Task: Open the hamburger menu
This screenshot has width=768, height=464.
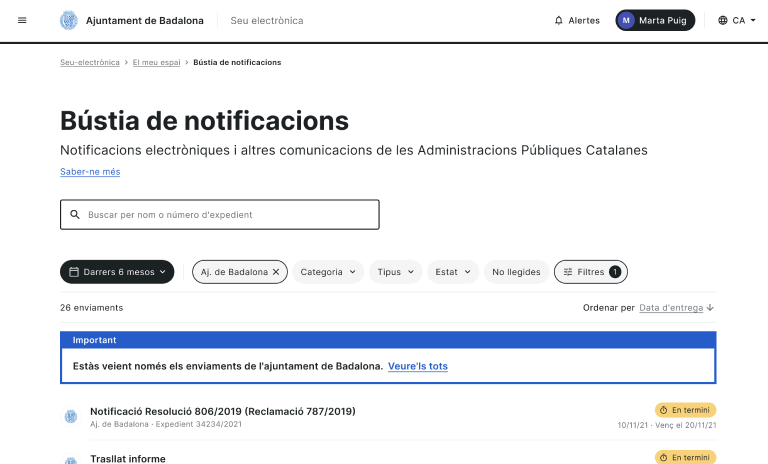Action: pos(22,21)
